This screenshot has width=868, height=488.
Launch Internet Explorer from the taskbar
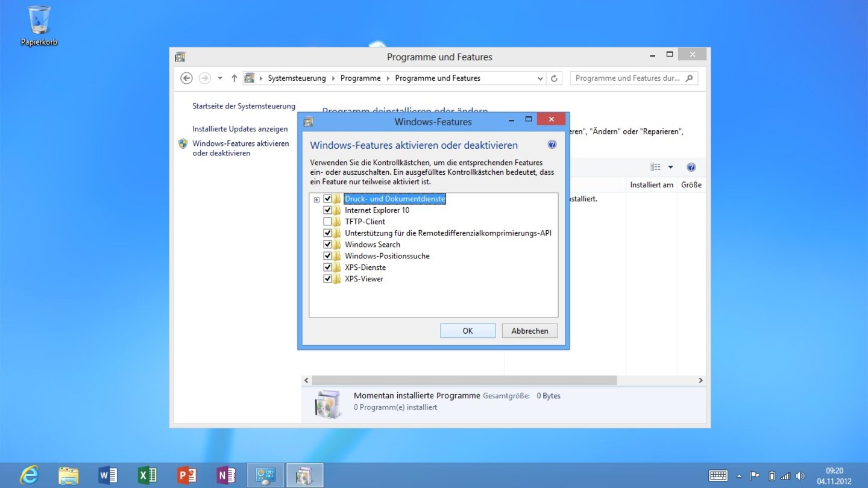(x=29, y=475)
